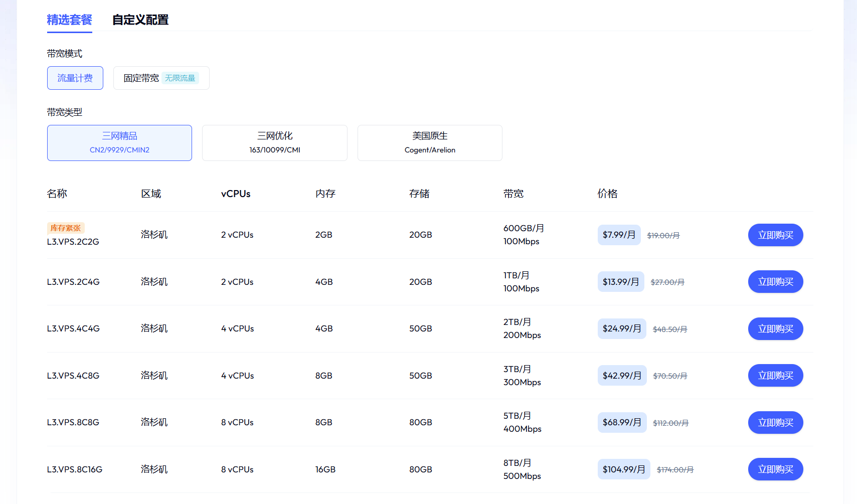Viewport: 857px width, 504px height.
Task: Click the 无限流量 label badge
Action: coord(180,78)
